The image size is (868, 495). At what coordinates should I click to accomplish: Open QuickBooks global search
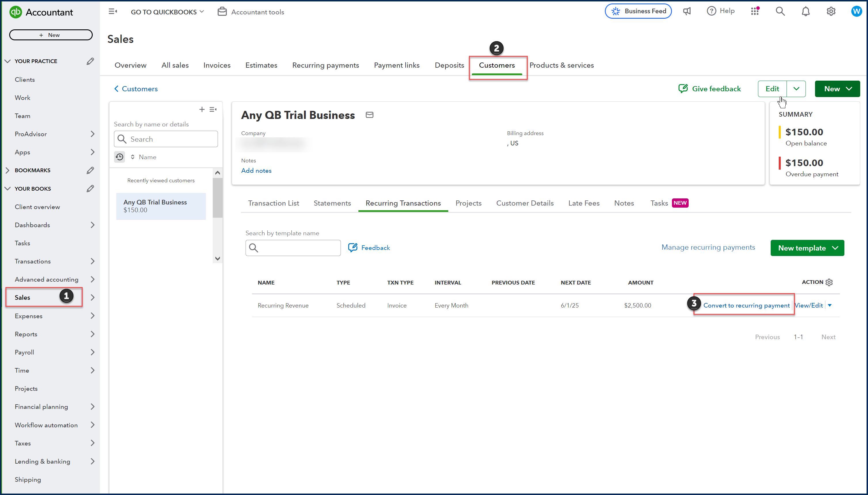point(780,11)
